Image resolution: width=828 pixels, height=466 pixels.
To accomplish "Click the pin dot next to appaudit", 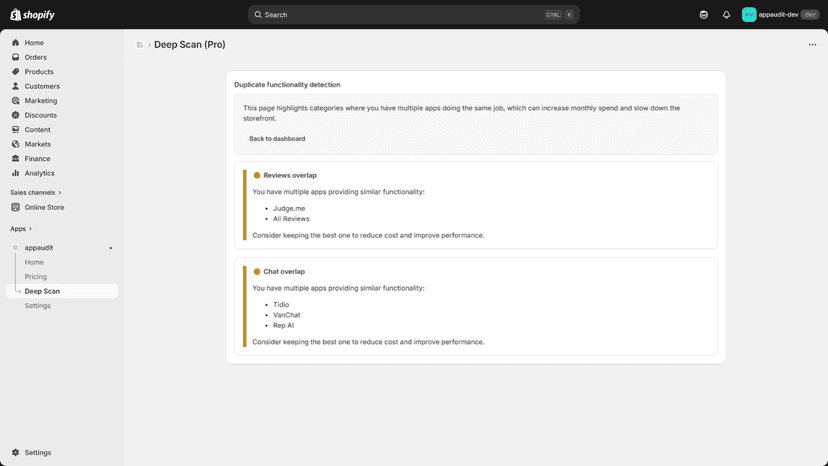I will coord(110,248).
